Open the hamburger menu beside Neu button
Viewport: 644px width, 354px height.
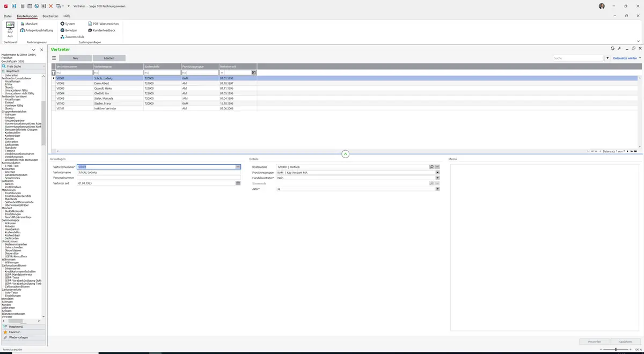point(54,58)
